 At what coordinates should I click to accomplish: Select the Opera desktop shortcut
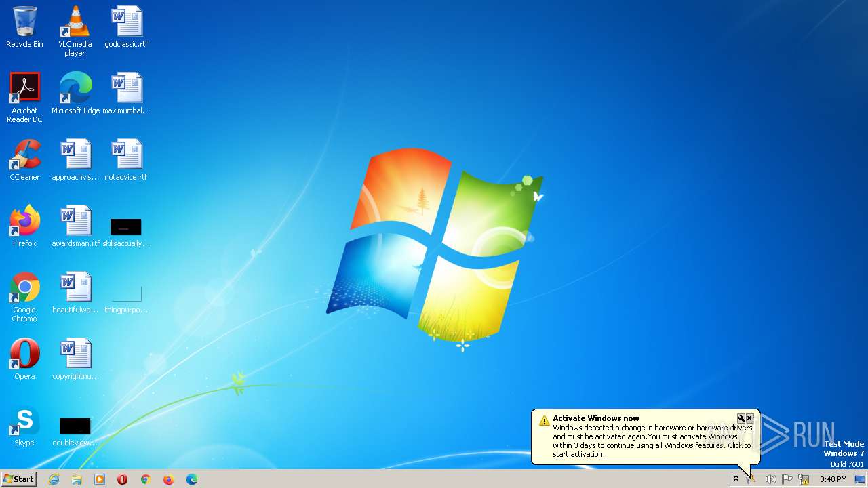click(x=24, y=359)
